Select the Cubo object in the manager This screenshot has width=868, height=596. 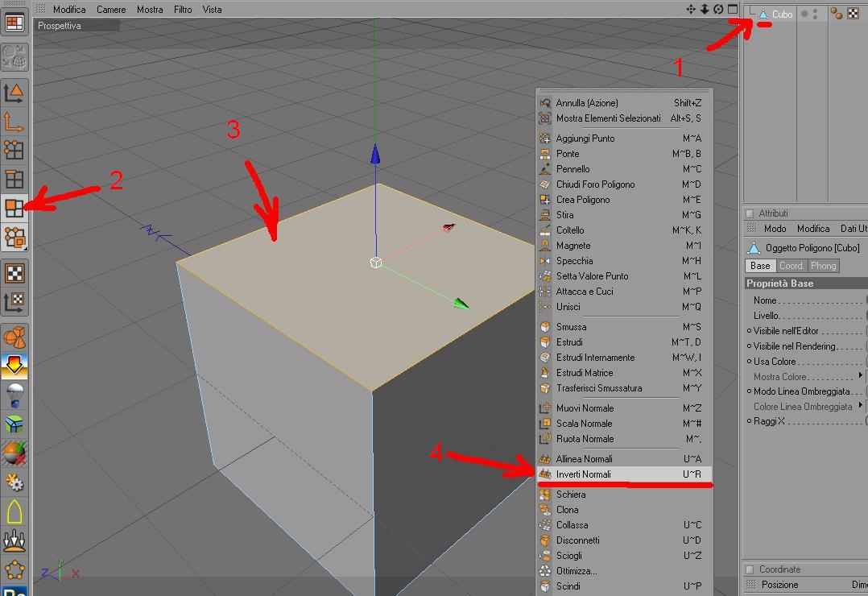(782, 14)
